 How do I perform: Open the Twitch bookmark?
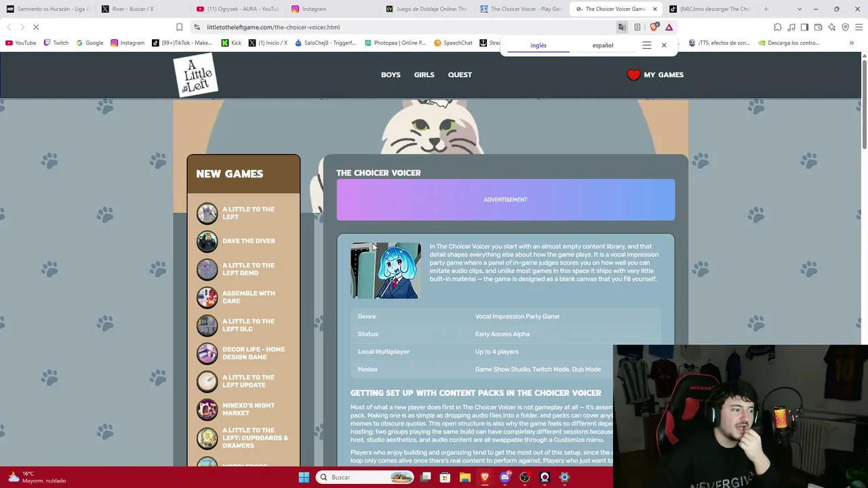click(56, 43)
